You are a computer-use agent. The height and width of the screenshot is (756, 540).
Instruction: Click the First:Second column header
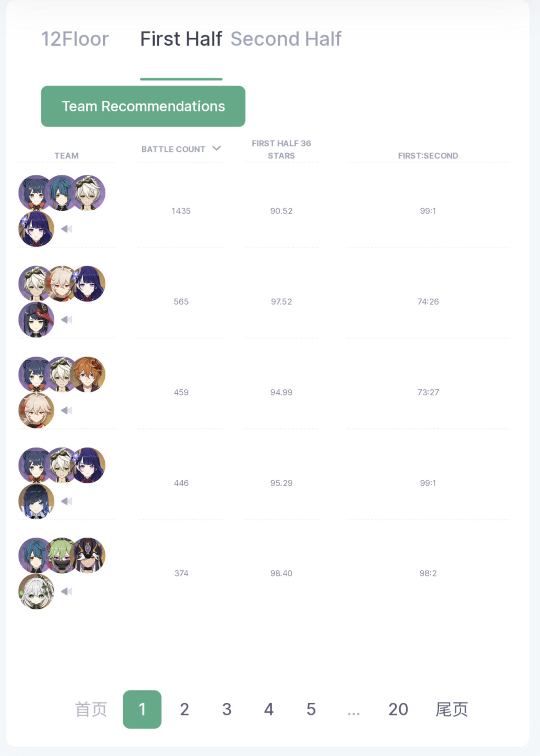click(428, 156)
